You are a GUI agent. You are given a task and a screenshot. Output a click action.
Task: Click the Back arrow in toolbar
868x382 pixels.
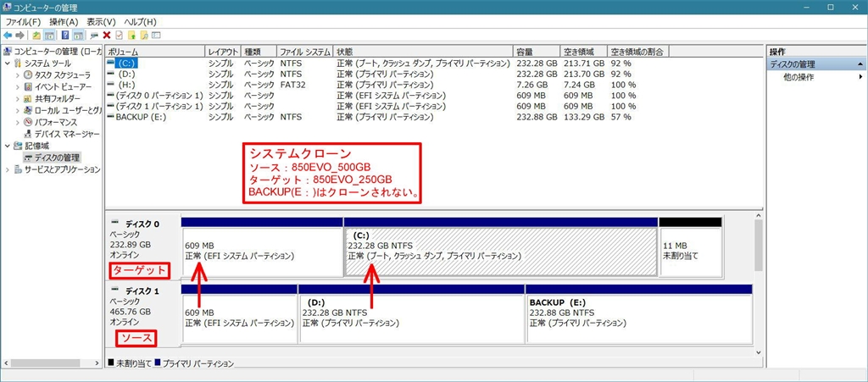tap(8, 36)
